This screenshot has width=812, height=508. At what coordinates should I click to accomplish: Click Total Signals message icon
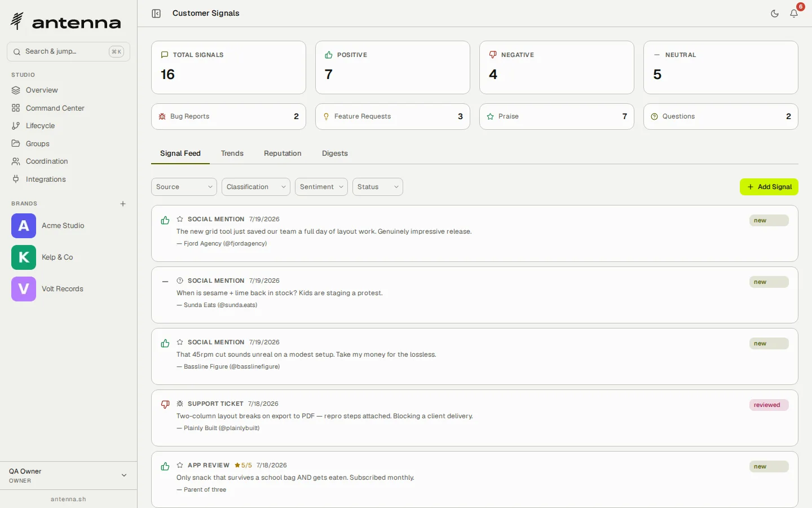point(165,55)
